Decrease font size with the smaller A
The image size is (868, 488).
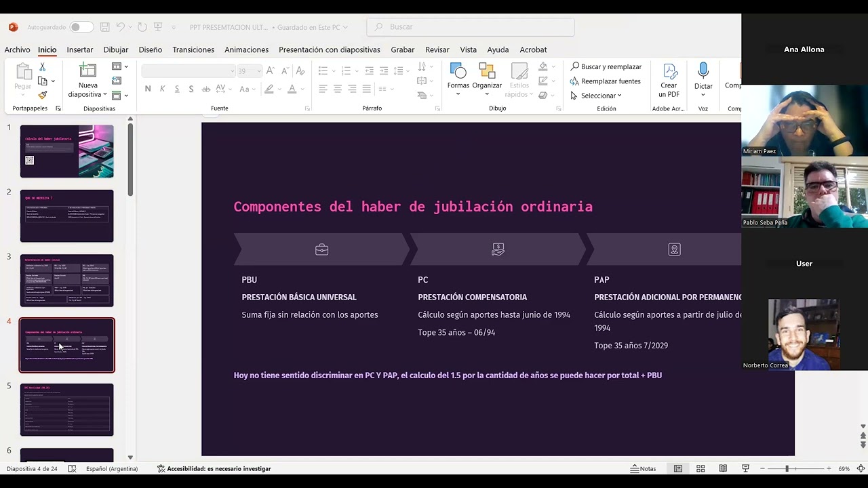pos(284,70)
